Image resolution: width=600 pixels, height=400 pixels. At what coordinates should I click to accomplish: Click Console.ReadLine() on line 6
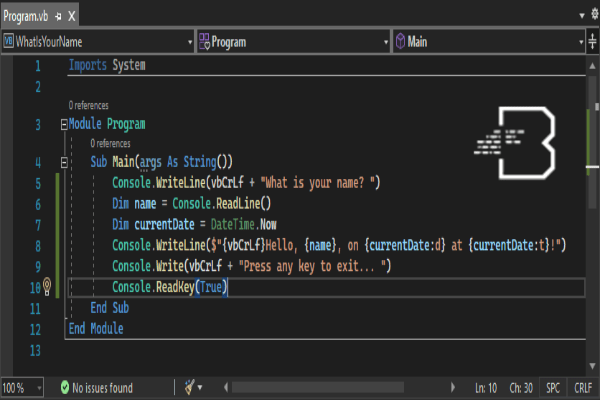pyautogui.click(x=222, y=204)
